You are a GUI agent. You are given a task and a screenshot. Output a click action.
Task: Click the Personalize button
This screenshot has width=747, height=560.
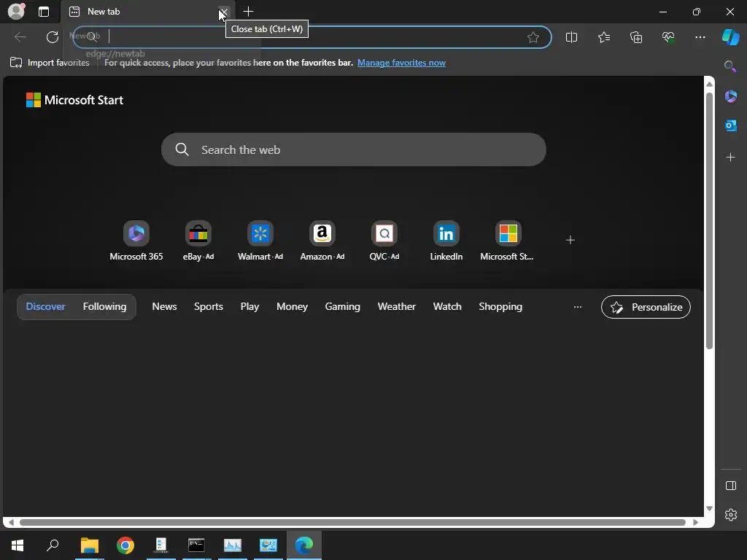coord(646,307)
